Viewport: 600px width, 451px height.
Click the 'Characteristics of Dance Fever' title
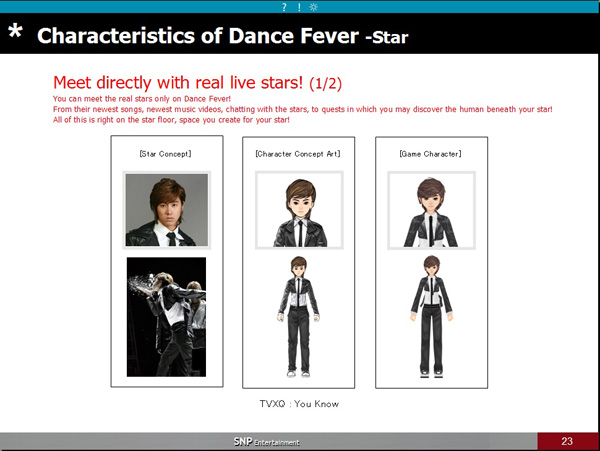click(x=198, y=37)
